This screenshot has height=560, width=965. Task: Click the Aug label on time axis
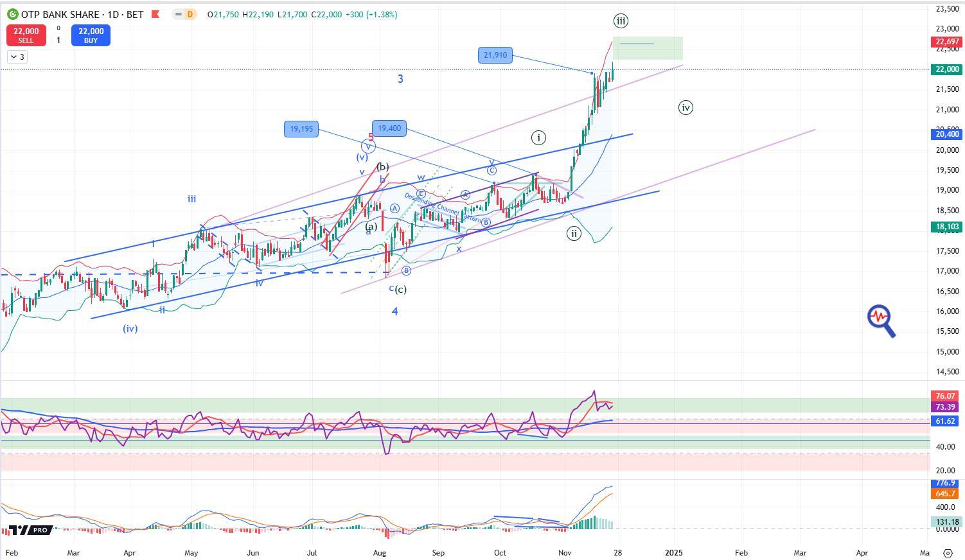[x=380, y=553]
